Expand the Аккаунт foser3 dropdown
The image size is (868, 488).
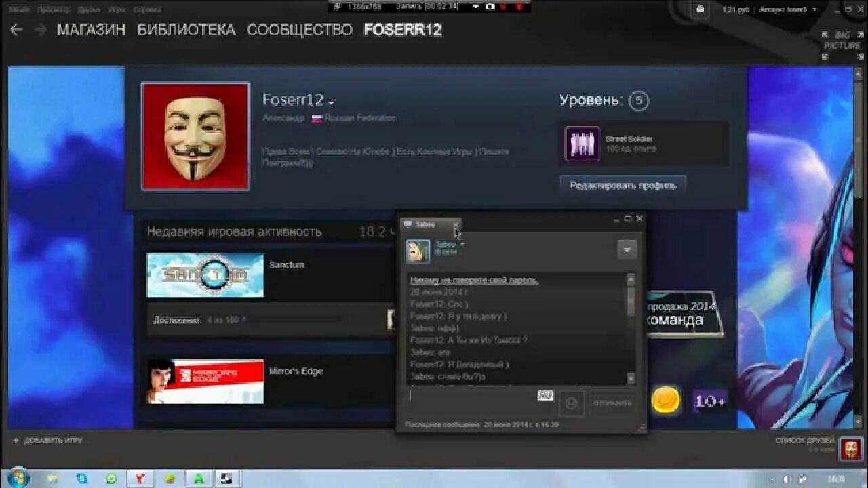tap(788, 9)
